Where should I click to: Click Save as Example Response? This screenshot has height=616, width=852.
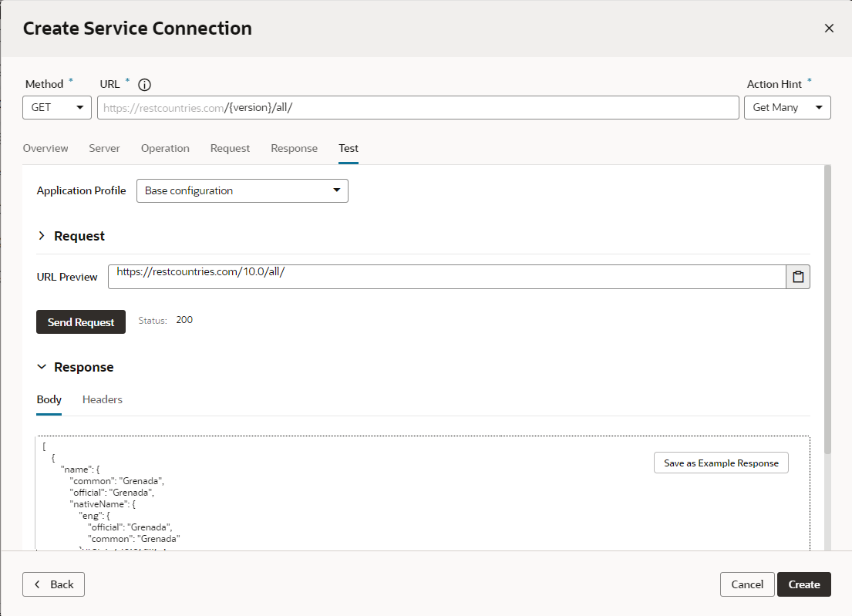pyautogui.click(x=720, y=463)
